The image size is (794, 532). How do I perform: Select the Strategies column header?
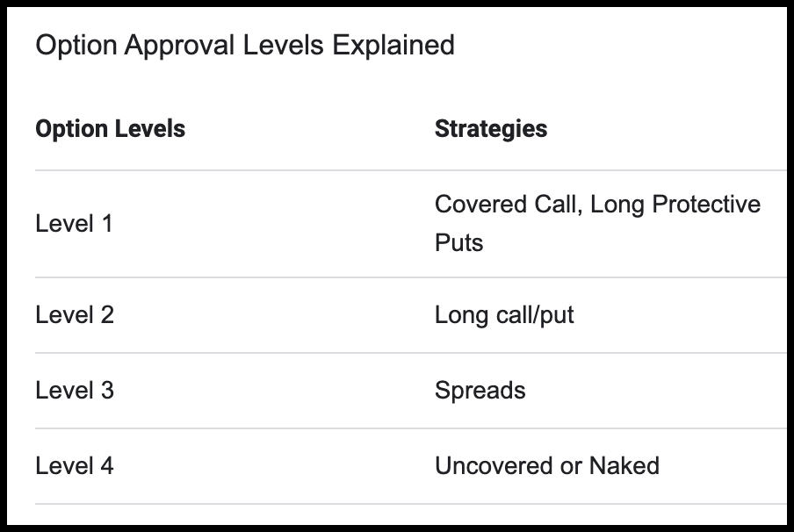pos(491,128)
